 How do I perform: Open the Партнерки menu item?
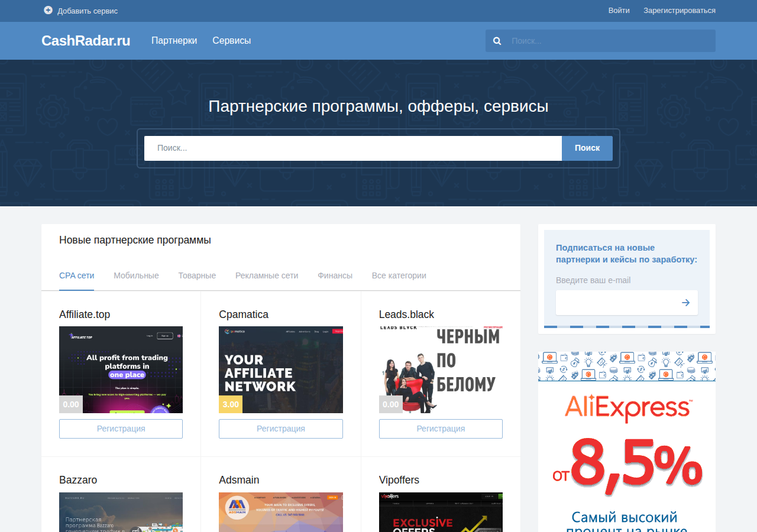point(174,41)
